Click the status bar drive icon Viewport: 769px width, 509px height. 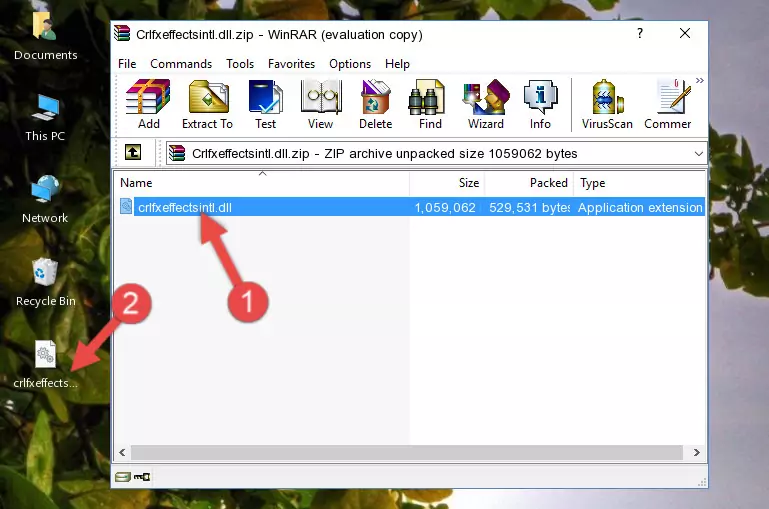pyautogui.click(x=123, y=477)
